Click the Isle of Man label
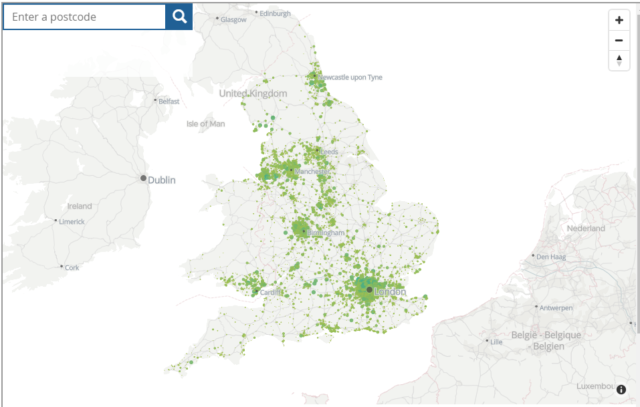Screen dimensions: 640x407 pos(206,124)
